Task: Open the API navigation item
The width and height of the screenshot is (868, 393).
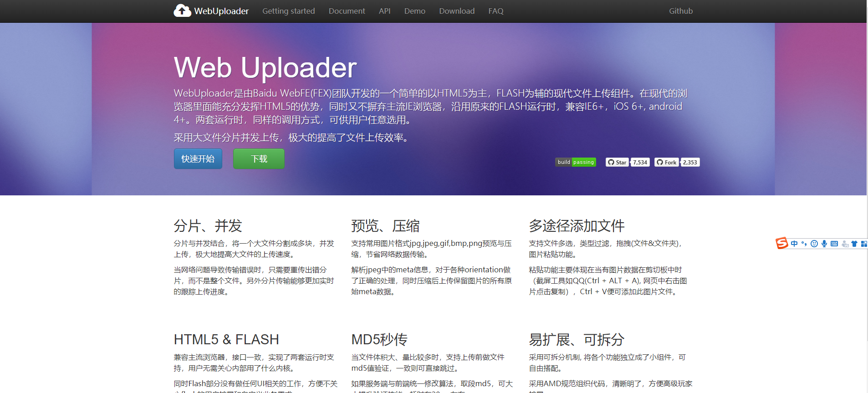Action: click(384, 11)
